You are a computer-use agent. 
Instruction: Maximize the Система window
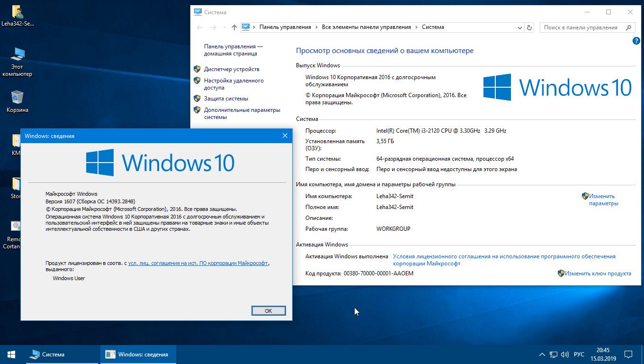[x=608, y=12]
